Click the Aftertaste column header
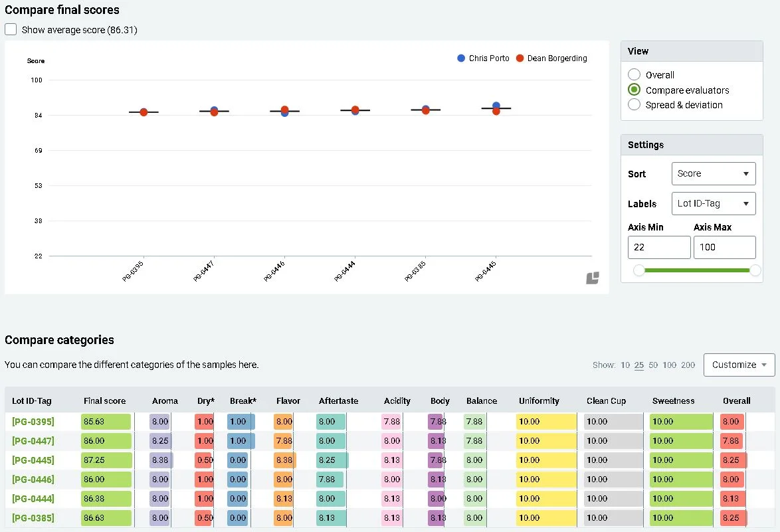The image size is (780, 532). click(x=338, y=400)
